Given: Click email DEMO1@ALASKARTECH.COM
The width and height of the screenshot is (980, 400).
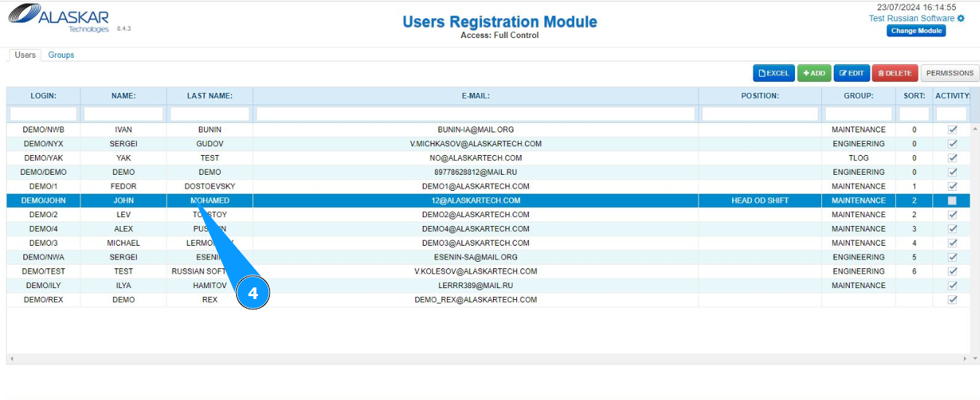Looking at the screenshot, I should click(475, 186).
